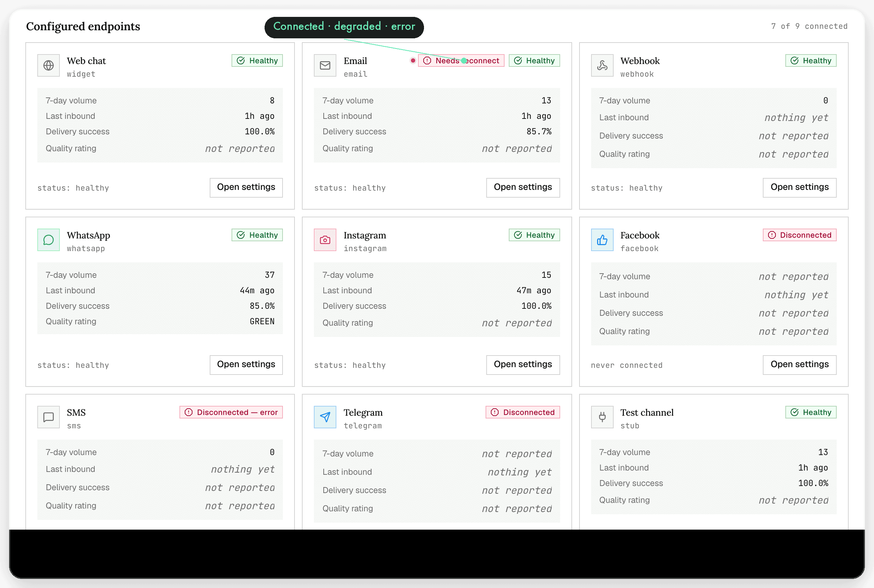Click the Healthy badge on WhatsApp

click(257, 235)
